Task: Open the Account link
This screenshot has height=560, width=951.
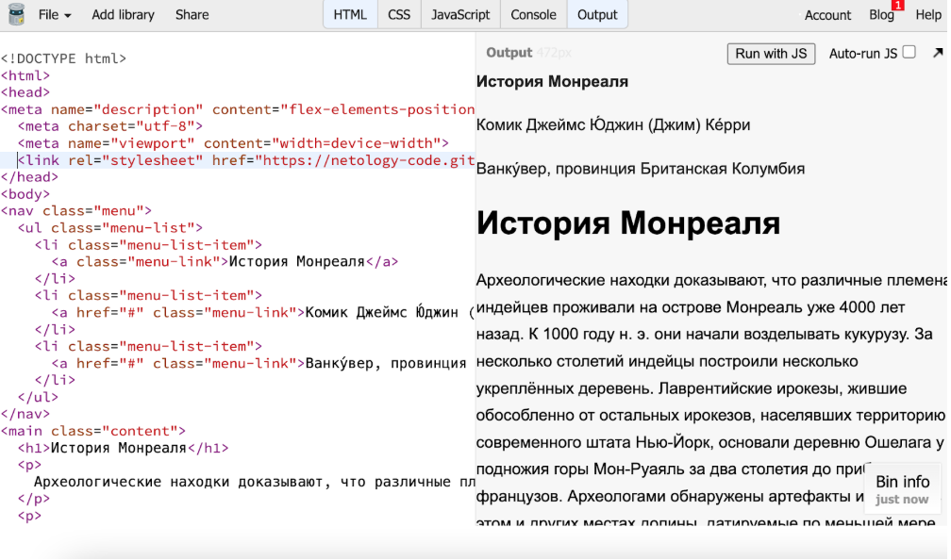Action: pos(827,15)
